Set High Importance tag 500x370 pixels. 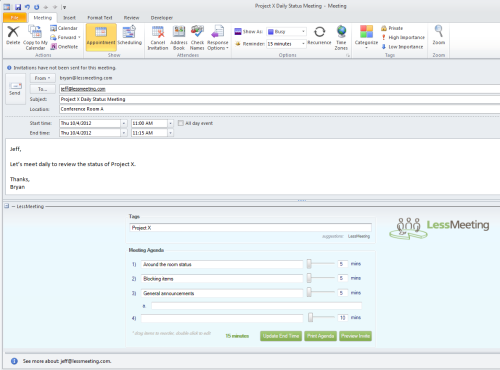click(x=403, y=37)
